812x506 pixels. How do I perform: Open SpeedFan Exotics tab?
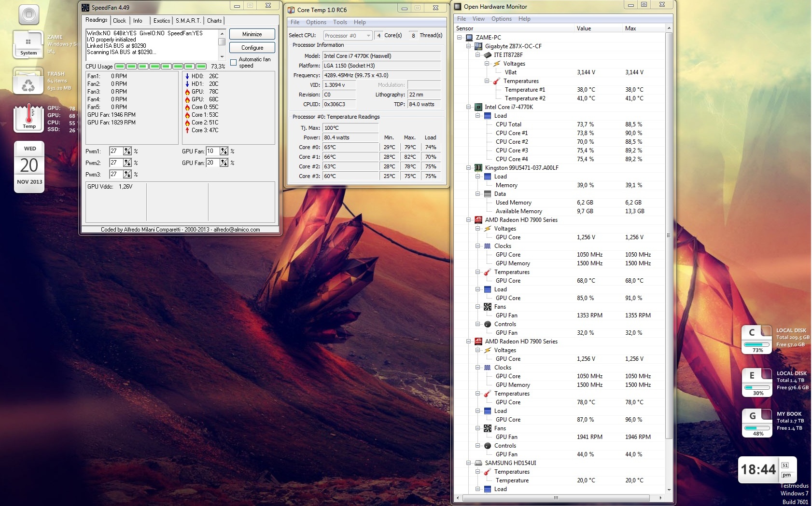pyautogui.click(x=162, y=21)
